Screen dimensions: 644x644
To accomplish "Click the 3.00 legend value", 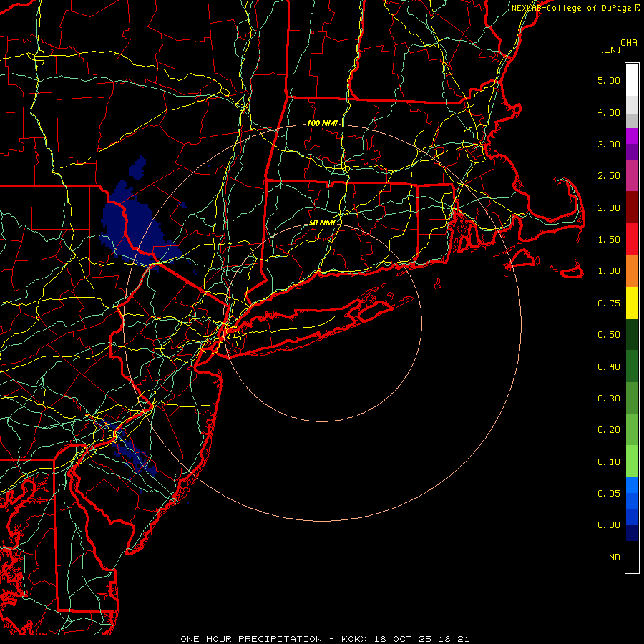I will click(609, 144).
